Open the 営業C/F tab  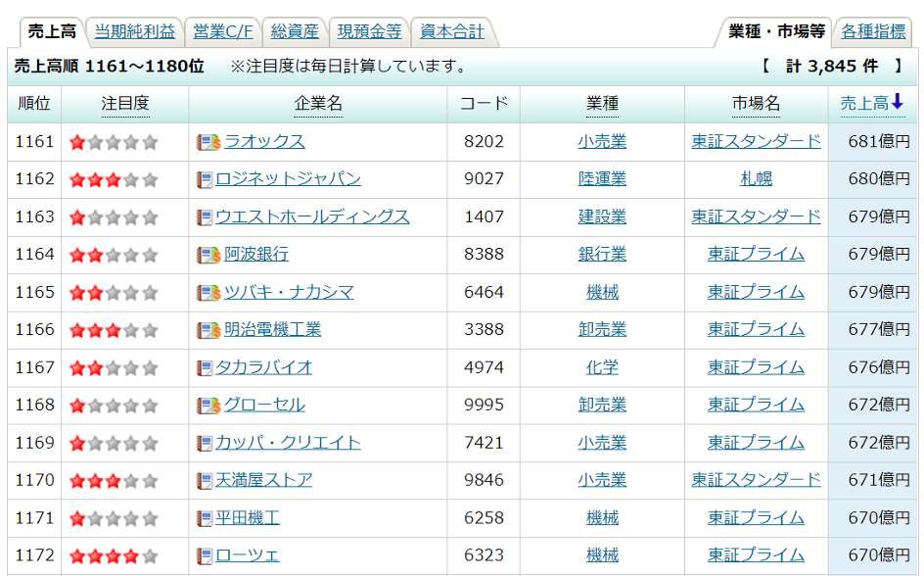pos(223,31)
